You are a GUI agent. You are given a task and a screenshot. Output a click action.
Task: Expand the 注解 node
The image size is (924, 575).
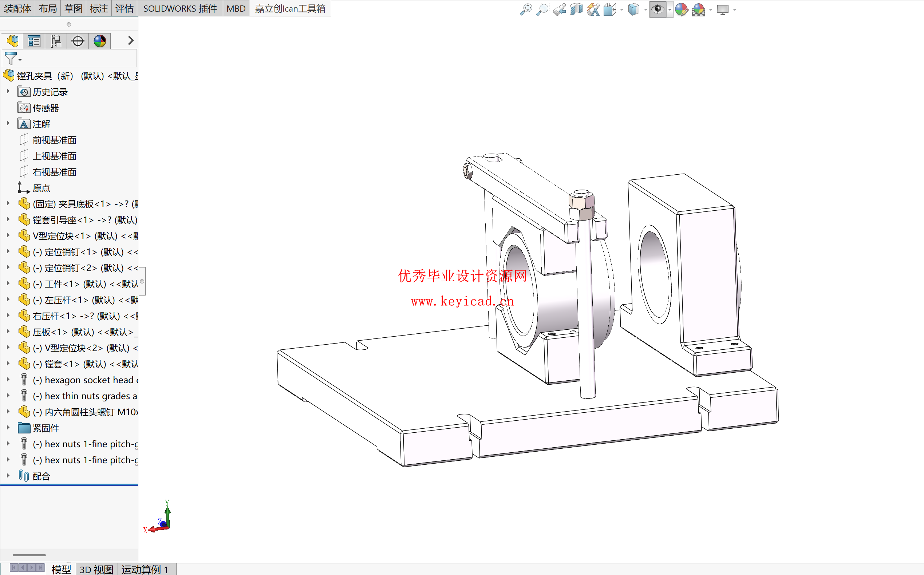(x=8, y=123)
